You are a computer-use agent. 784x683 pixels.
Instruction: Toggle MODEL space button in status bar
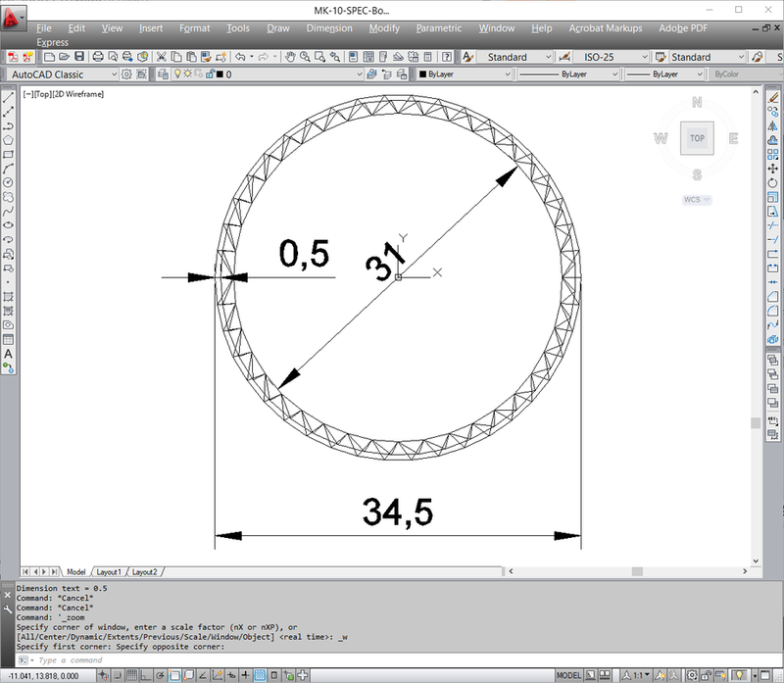coord(568,675)
